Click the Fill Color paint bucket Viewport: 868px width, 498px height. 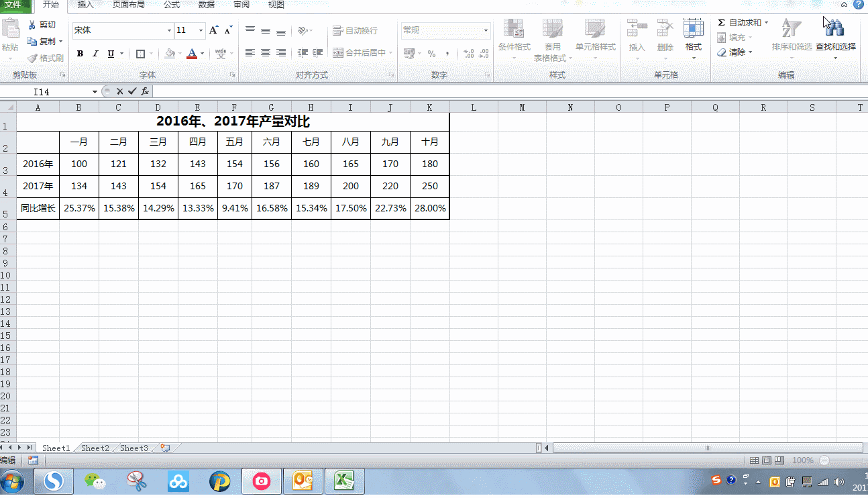coord(170,54)
